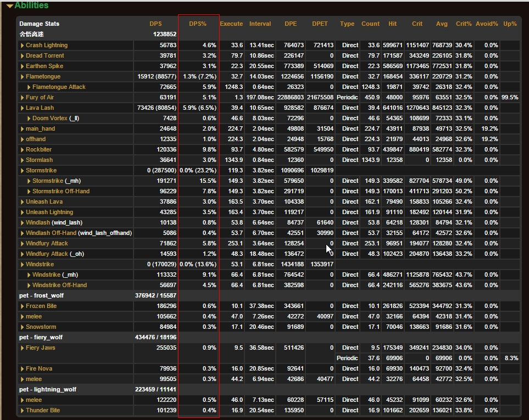Open the Stormlash ability row
529x420 pixels.
click(39, 160)
